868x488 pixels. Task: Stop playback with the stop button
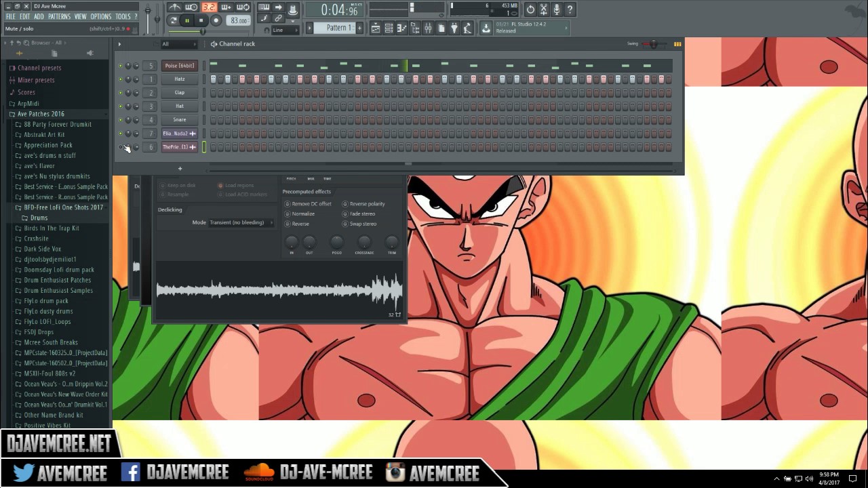[201, 21]
